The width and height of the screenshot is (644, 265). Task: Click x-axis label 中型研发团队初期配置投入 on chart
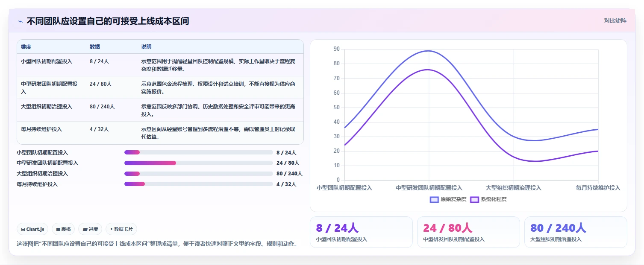tap(429, 188)
